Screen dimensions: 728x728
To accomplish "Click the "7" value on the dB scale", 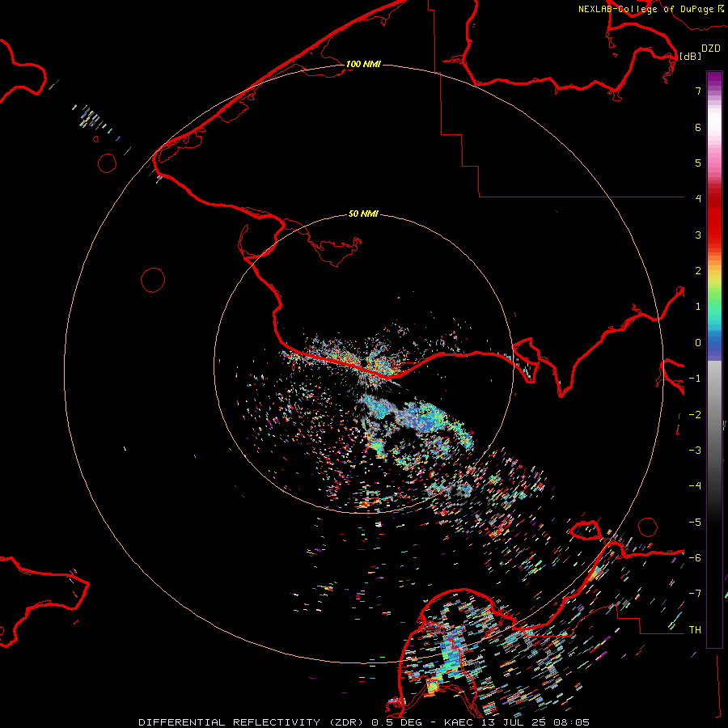I will 698,91.
